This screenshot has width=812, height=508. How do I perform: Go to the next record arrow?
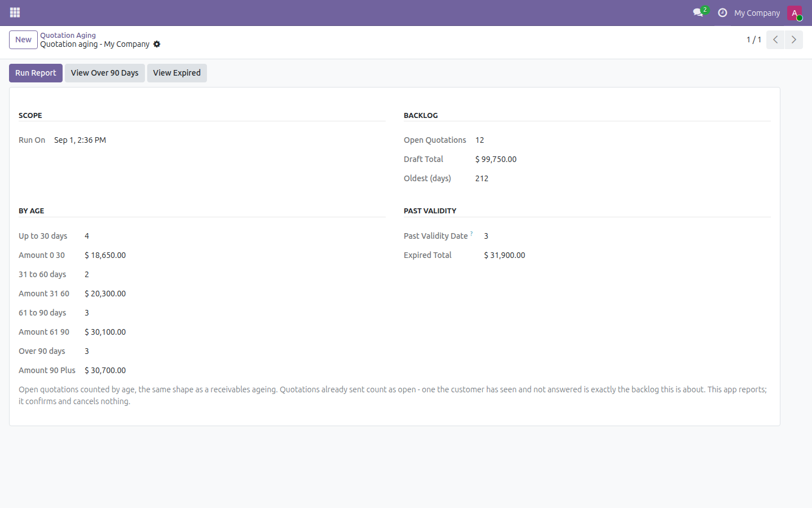[794, 40]
